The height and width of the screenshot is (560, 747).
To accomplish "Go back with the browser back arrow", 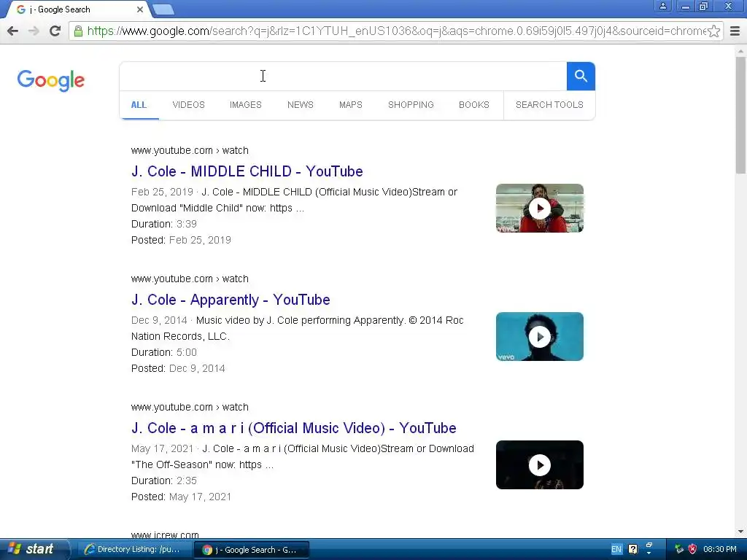I will click(13, 31).
